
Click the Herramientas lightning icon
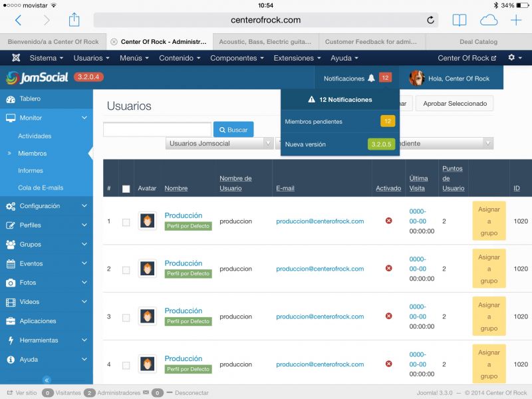[11, 340]
